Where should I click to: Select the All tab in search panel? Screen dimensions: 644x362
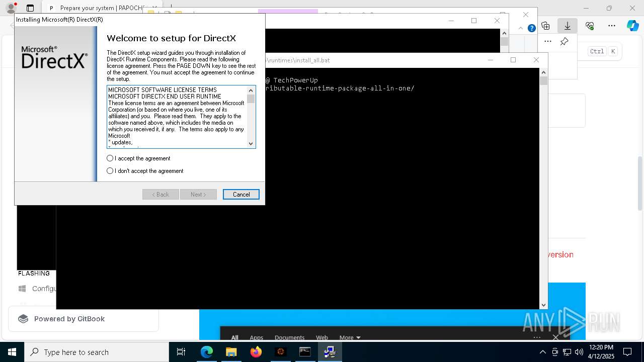pos(235,337)
